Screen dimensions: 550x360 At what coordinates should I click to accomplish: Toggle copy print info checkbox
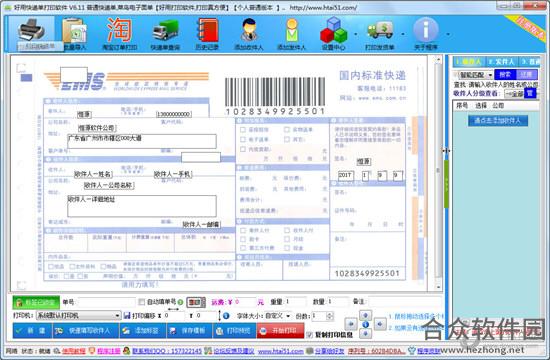point(309,335)
